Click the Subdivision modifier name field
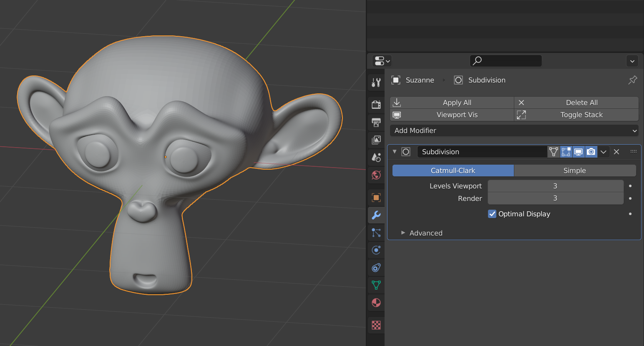 point(482,152)
